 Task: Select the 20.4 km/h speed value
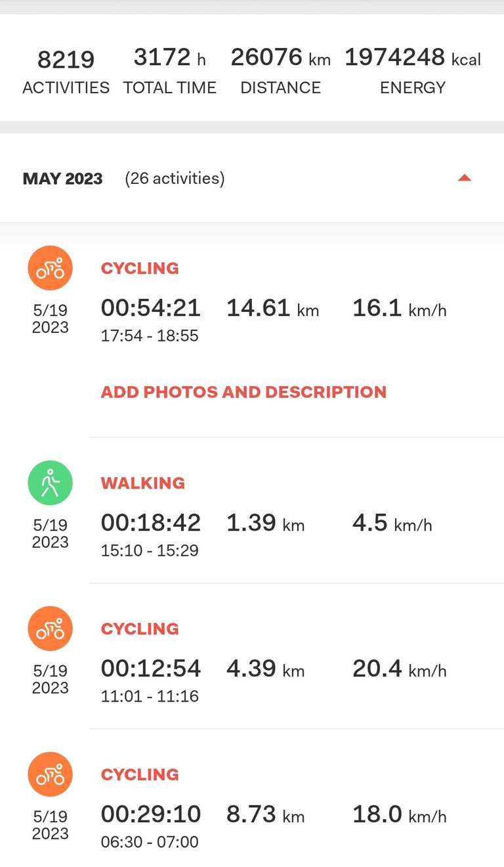[x=400, y=669]
